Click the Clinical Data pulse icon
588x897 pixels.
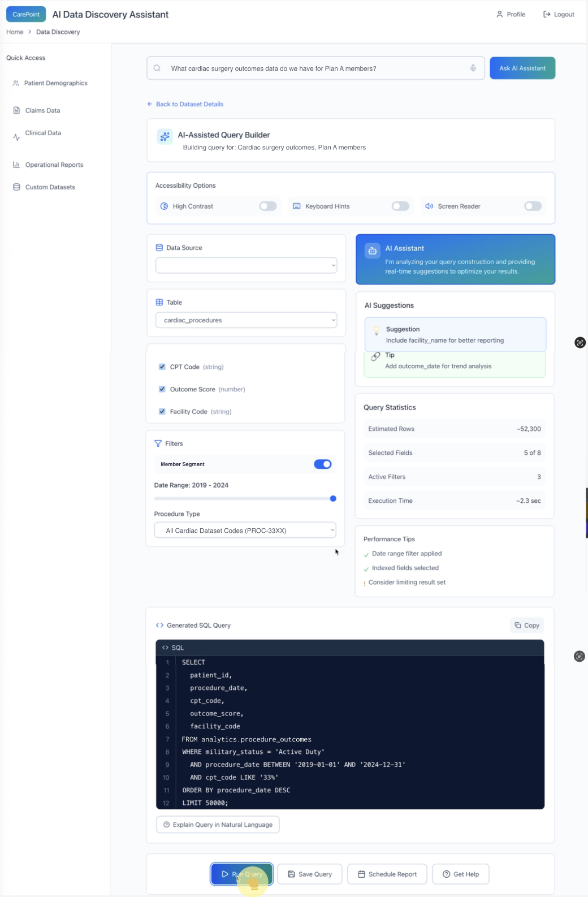point(16,137)
